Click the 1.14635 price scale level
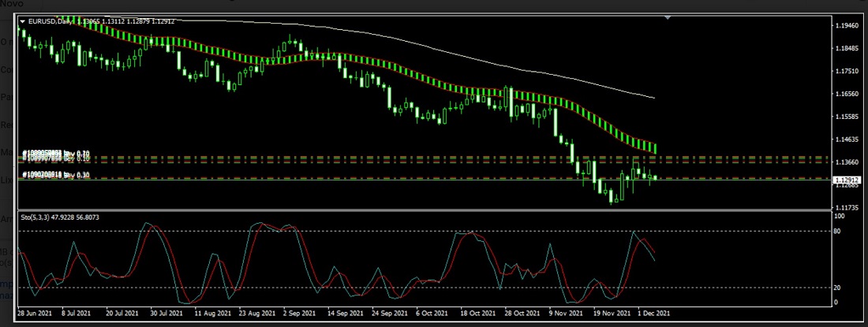This screenshot has width=868, height=327. click(847, 139)
